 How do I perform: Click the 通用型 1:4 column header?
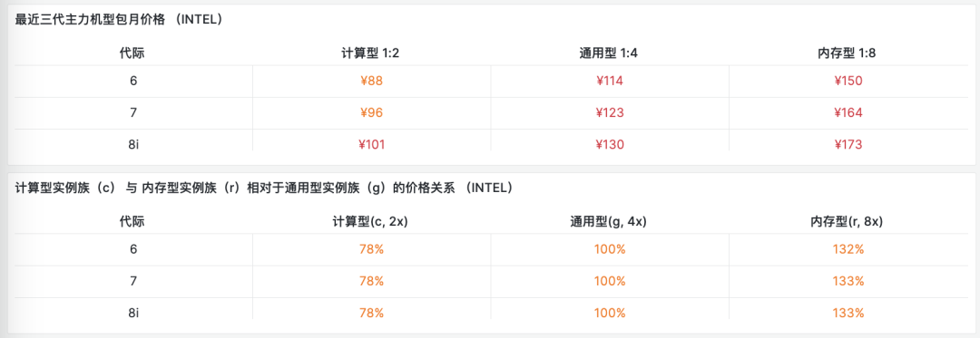[x=610, y=53]
